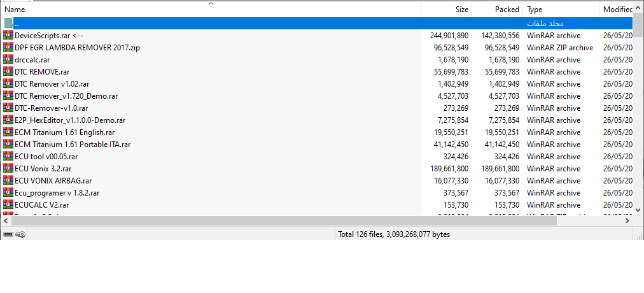
Task: Click the ECU VONIX AIRBAG.rar icon
Action: tap(8, 181)
